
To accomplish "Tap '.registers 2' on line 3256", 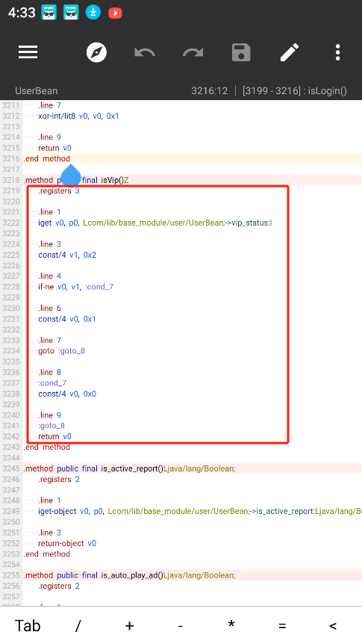I will 59,586.
